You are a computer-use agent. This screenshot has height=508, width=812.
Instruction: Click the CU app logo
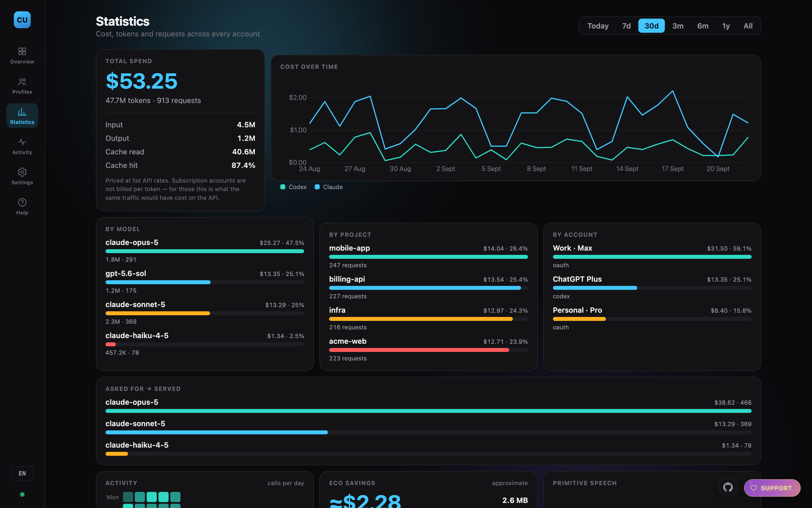[22, 20]
